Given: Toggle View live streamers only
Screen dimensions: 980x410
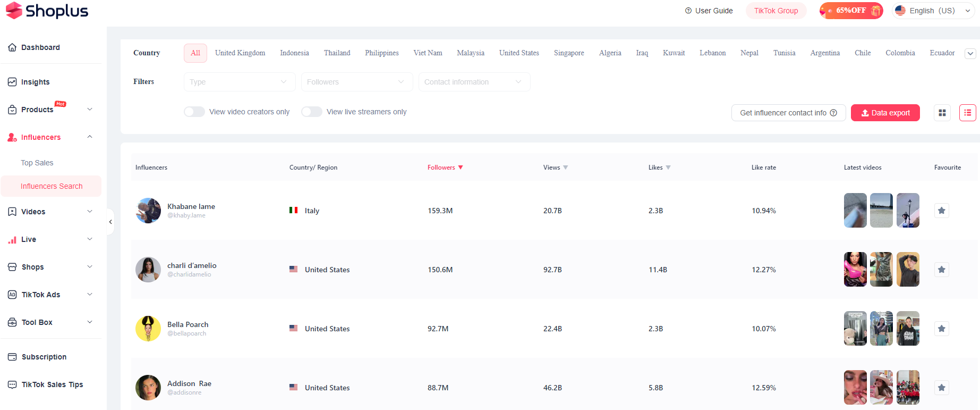Looking at the screenshot, I should pyautogui.click(x=312, y=112).
